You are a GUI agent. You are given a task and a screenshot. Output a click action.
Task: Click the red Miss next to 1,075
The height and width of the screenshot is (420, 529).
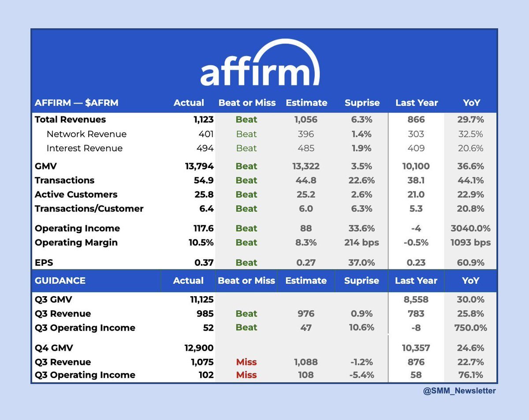(x=246, y=362)
